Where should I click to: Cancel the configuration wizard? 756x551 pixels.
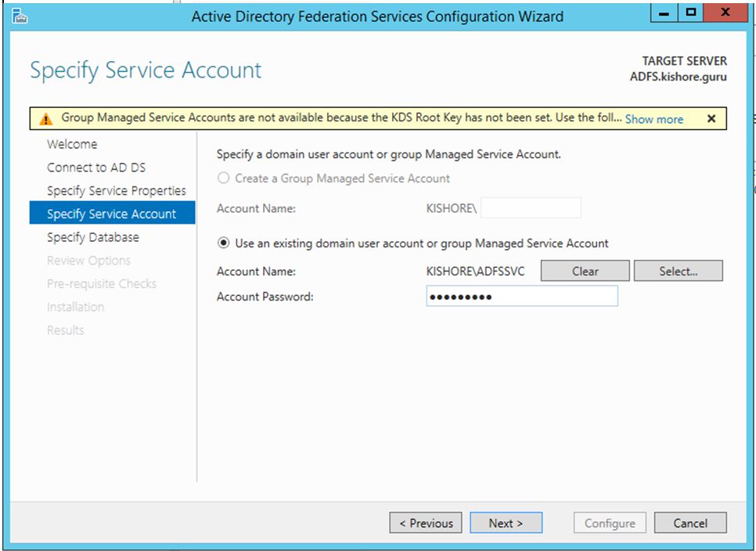click(689, 523)
